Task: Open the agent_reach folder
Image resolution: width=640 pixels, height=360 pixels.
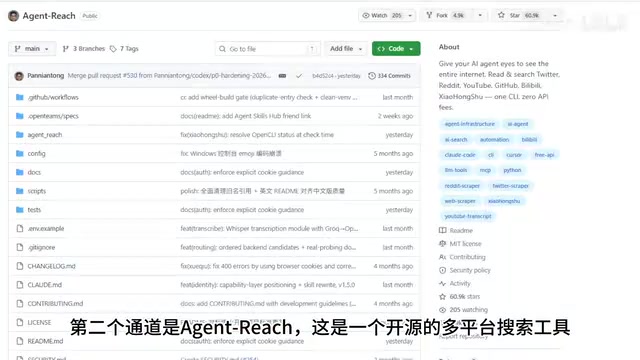Action: click(45, 135)
